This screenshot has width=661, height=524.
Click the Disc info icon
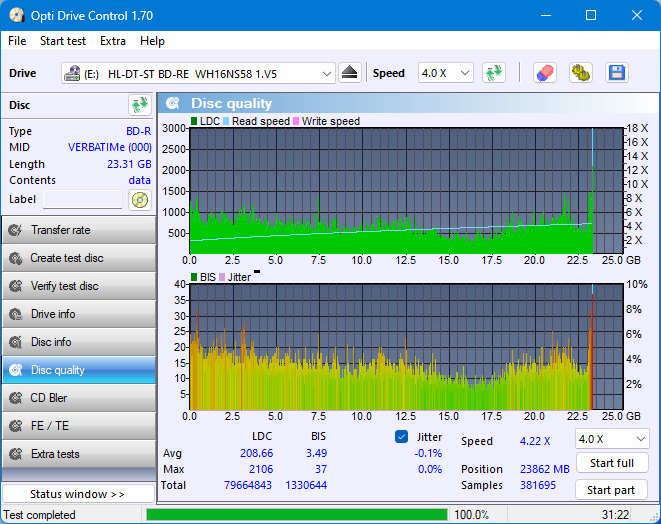[16, 342]
